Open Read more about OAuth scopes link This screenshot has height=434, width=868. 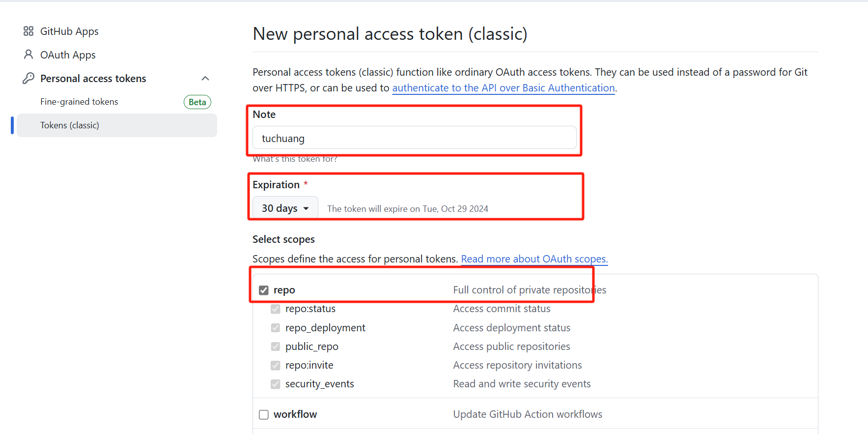tap(534, 259)
